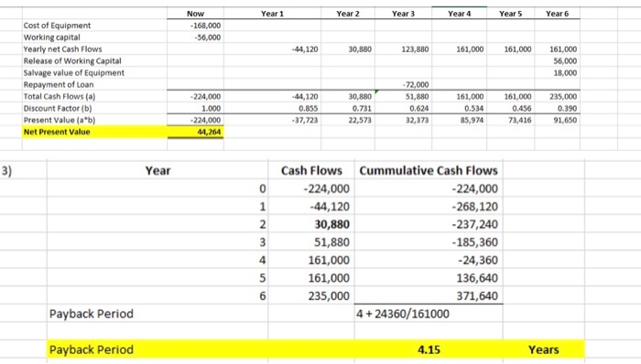Select 'Salvage value of Equipment' label
Image resolution: width=641 pixels, height=364 pixels.
coord(73,72)
